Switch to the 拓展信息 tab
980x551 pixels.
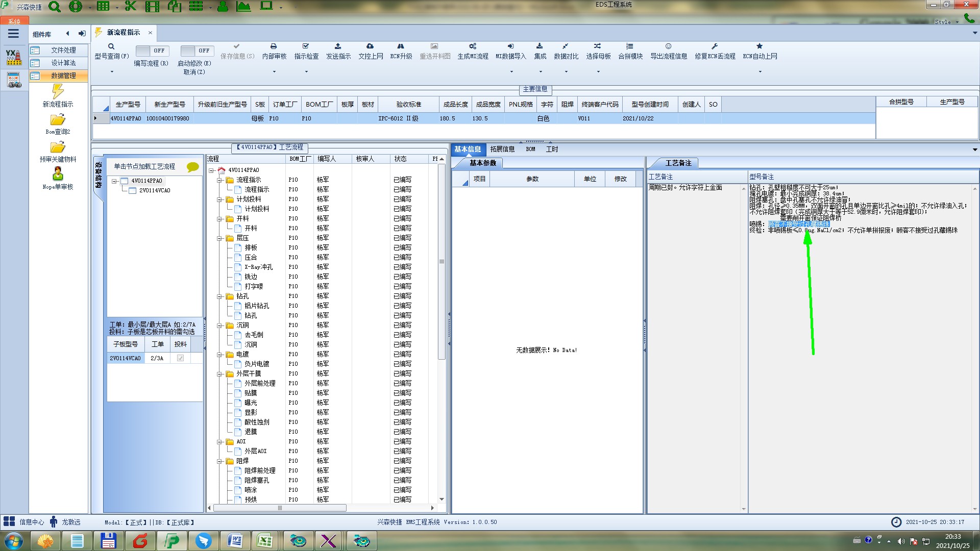(502, 149)
